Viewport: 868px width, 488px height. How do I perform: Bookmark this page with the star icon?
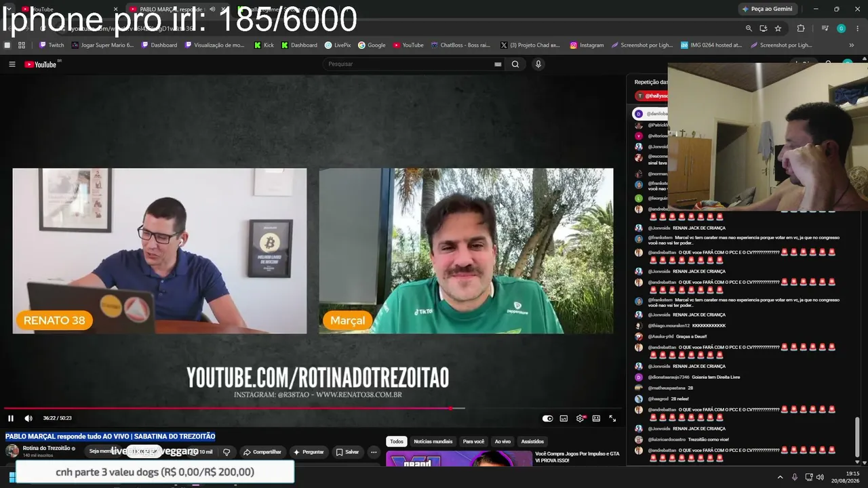(x=778, y=28)
